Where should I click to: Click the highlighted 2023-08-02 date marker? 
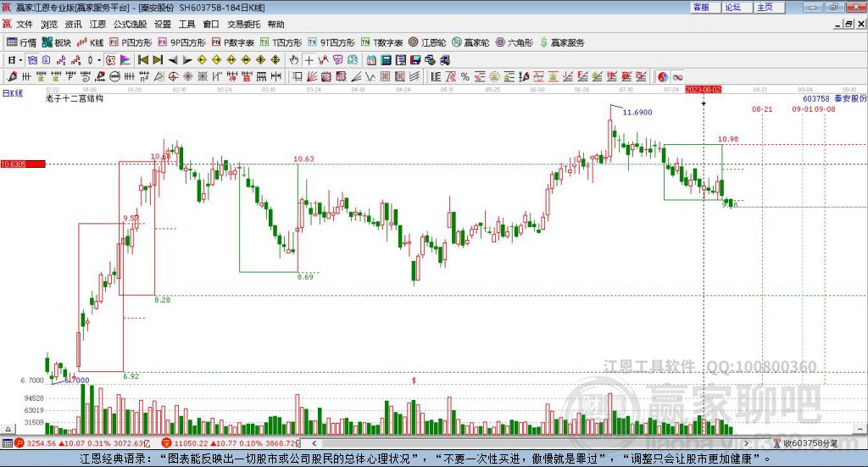[x=704, y=90]
